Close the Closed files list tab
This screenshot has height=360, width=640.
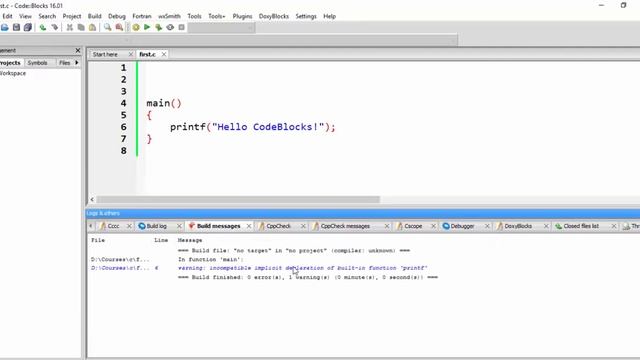(614, 226)
